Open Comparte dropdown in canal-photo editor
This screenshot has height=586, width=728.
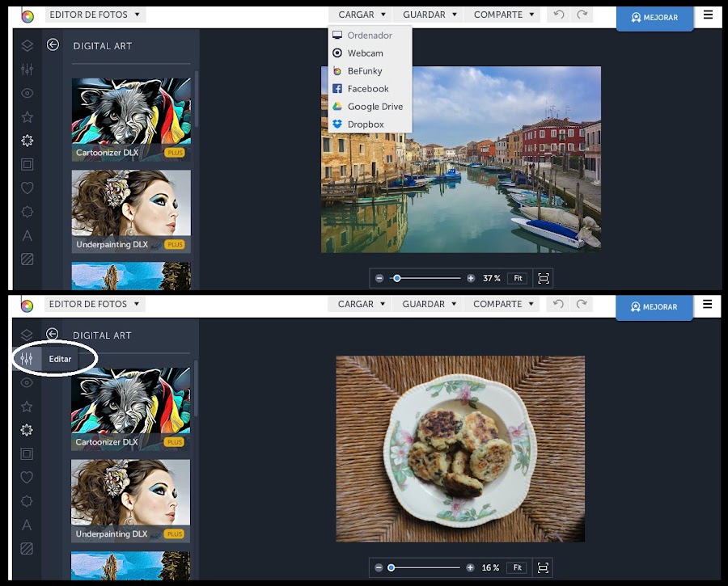[x=502, y=15]
